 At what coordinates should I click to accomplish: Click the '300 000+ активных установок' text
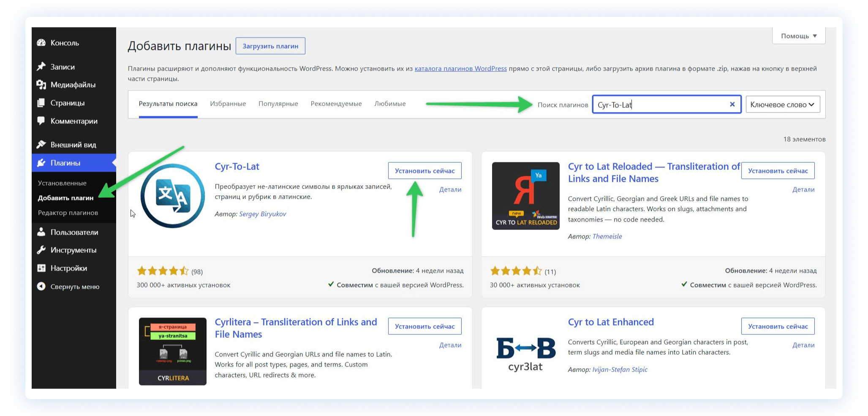coord(183,285)
